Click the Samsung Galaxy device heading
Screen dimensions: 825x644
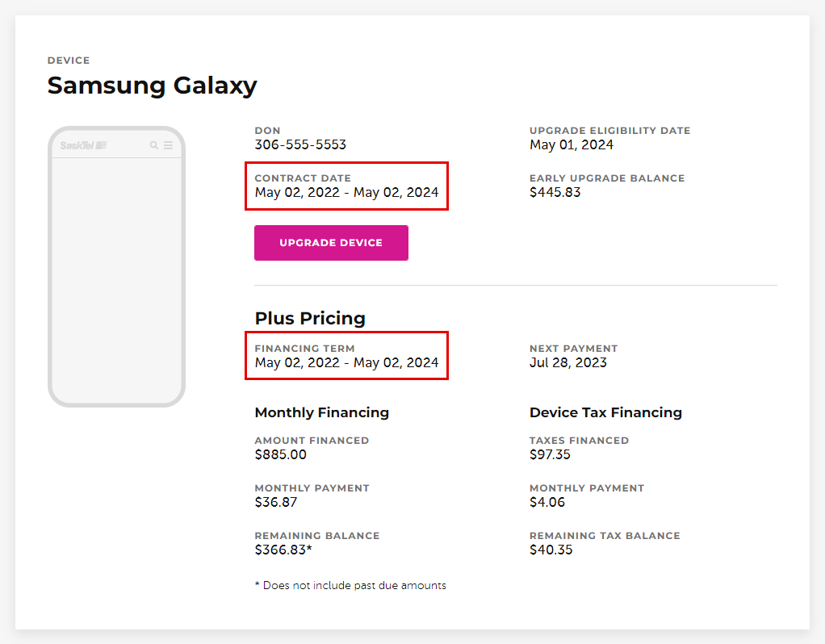tap(152, 85)
